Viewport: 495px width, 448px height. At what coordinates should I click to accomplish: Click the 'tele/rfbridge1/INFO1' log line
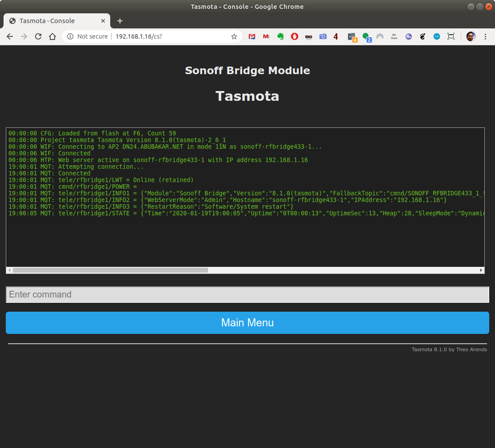point(246,193)
